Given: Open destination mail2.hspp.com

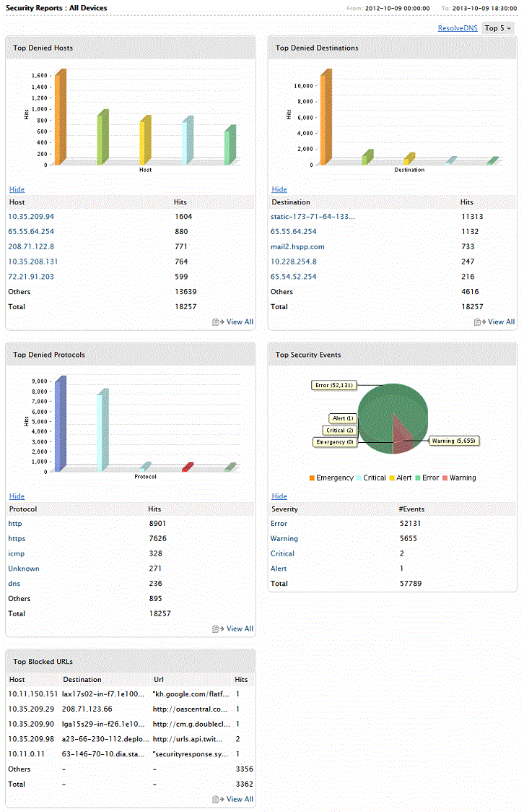Looking at the screenshot, I should click(x=297, y=246).
